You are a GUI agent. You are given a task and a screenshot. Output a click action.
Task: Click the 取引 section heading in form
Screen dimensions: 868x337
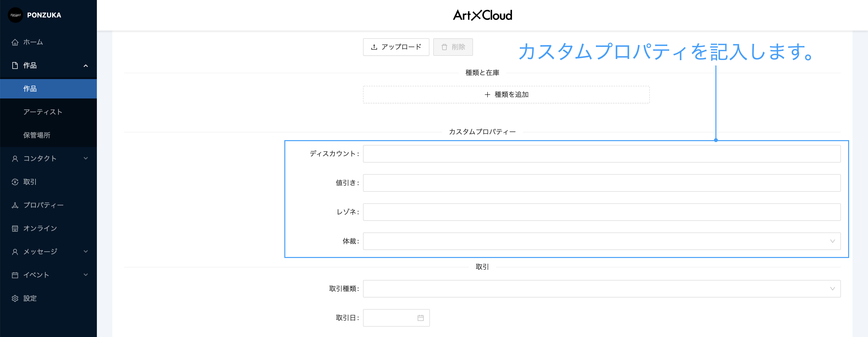click(x=482, y=267)
